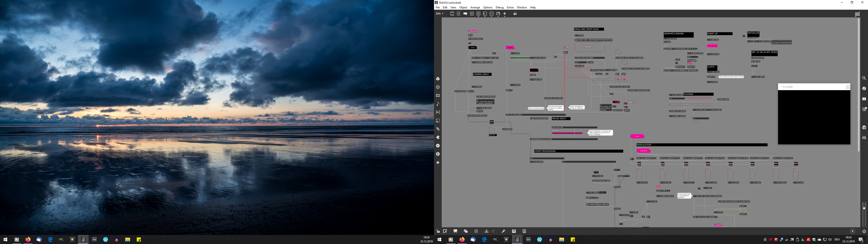Open mixer sliders in right sidebar
The width and height of the screenshot is (868, 244).
tap(864, 138)
